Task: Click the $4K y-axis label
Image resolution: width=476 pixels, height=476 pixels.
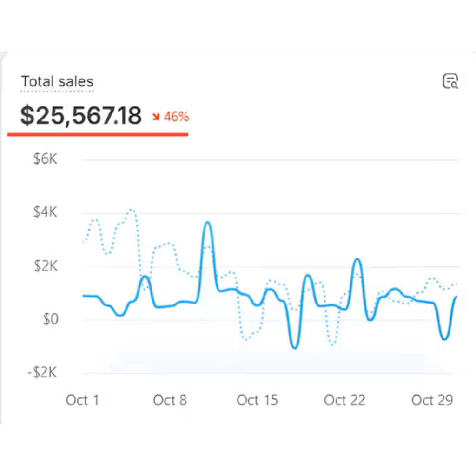Action: pyautogui.click(x=45, y=213)
